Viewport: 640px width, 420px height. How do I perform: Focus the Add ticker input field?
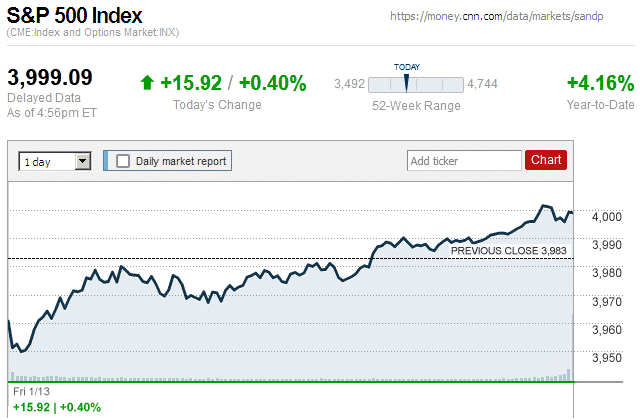[x=463, y=160]
